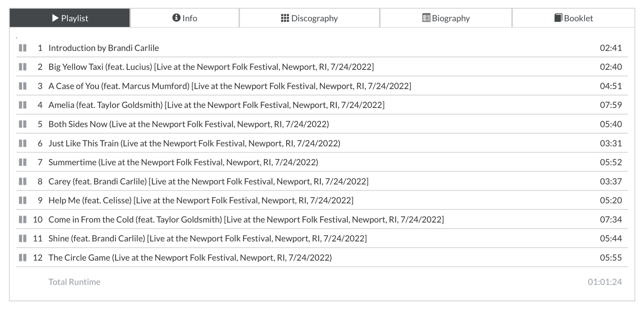Click duration 05:52

pos(611,162)
